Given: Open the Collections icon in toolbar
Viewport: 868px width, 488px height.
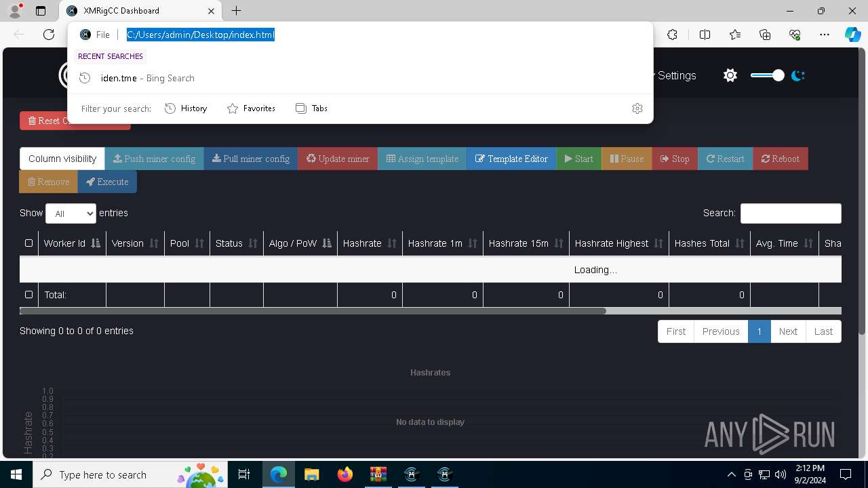Looking at the screenshot, I should [765, 35].
